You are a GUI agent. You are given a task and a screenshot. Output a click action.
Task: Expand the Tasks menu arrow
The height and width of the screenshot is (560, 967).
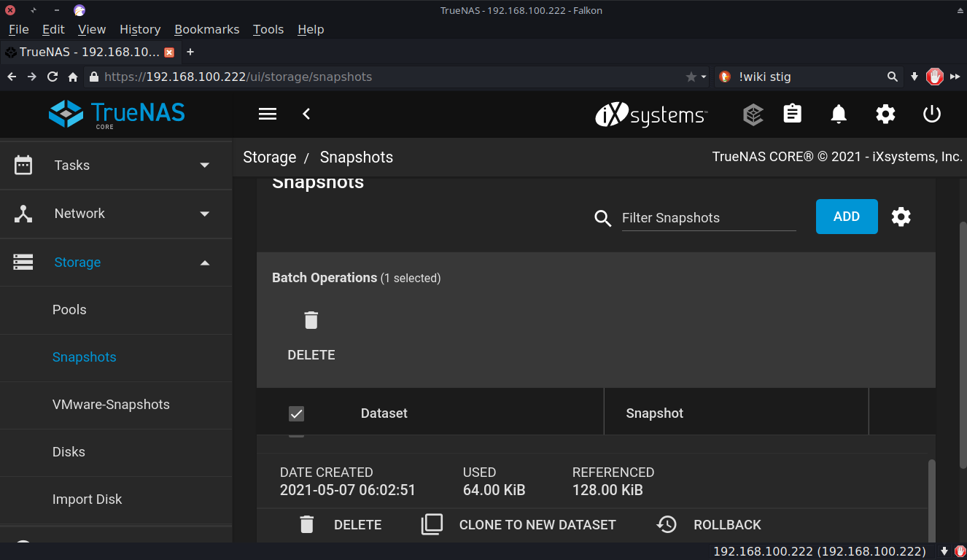(x=205, y=166)
